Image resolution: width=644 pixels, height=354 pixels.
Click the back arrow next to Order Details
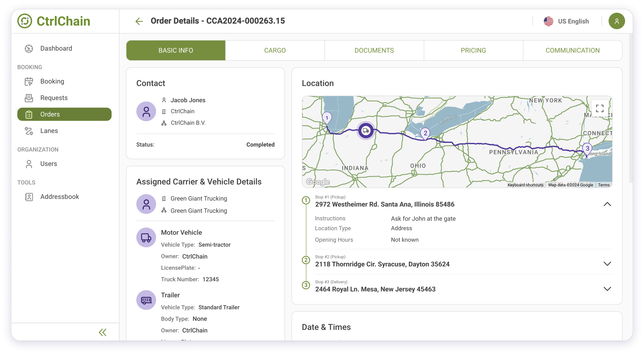pyautogui.click(x=139, y=21)
